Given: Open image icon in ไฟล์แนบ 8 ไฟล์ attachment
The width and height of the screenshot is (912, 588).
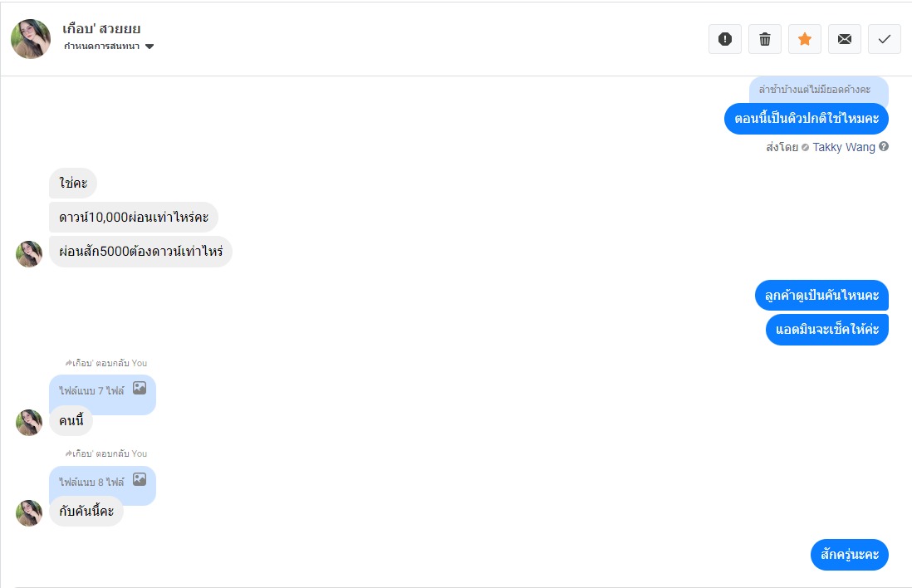Looking at the screenshot, I should (140, 479).
